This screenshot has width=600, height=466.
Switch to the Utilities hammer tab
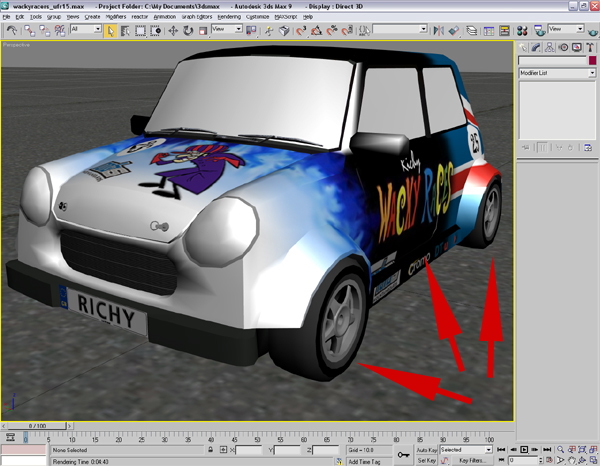tap(590, 47)
